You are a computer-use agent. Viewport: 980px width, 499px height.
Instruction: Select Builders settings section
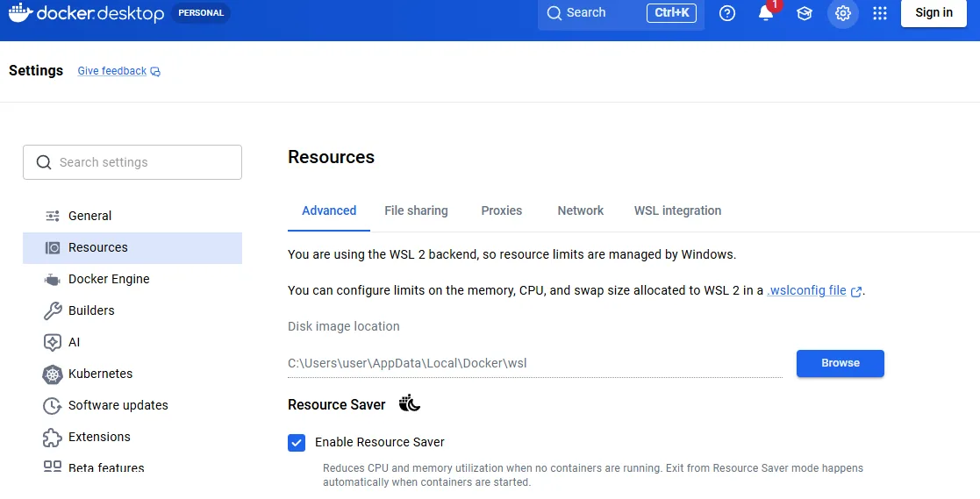click(132, 310)
